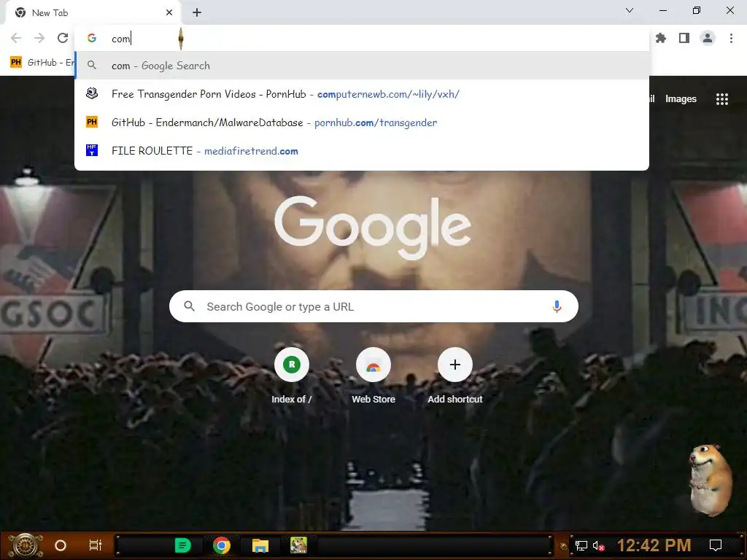Open the GitHub bookmark in bookmarks bar
The height and width of the screenshot is (560, 747).
tap(42, 63)
